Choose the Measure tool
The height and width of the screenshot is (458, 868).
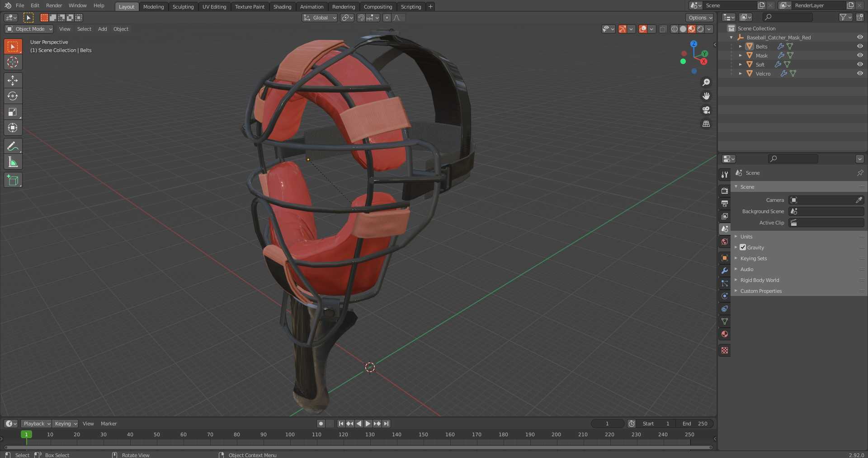coord(13,162)
